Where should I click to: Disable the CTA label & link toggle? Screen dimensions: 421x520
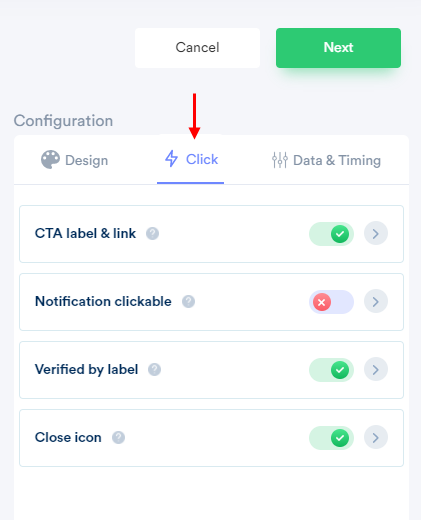[331, 234]
